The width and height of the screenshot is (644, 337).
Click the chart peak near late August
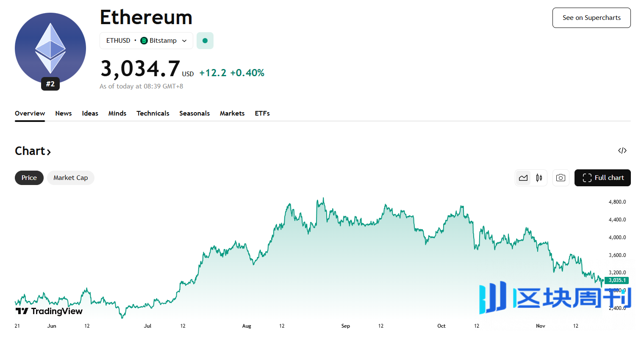pos(323,198)
